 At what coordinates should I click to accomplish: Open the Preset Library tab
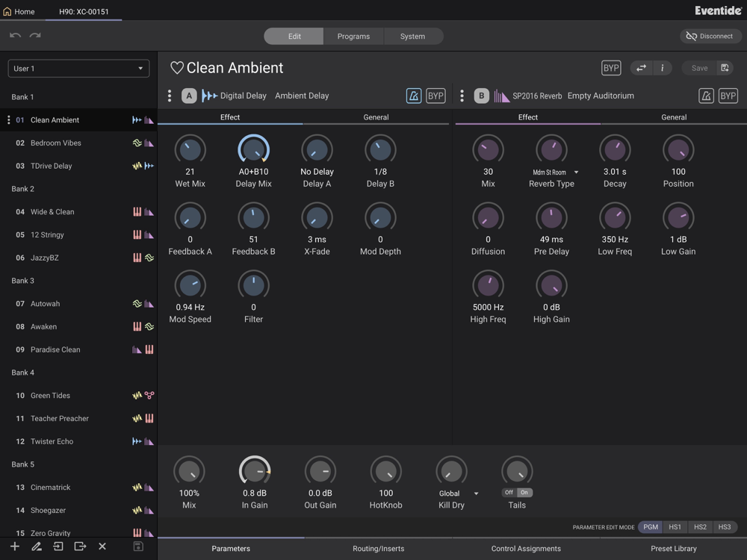pos(674,549)
